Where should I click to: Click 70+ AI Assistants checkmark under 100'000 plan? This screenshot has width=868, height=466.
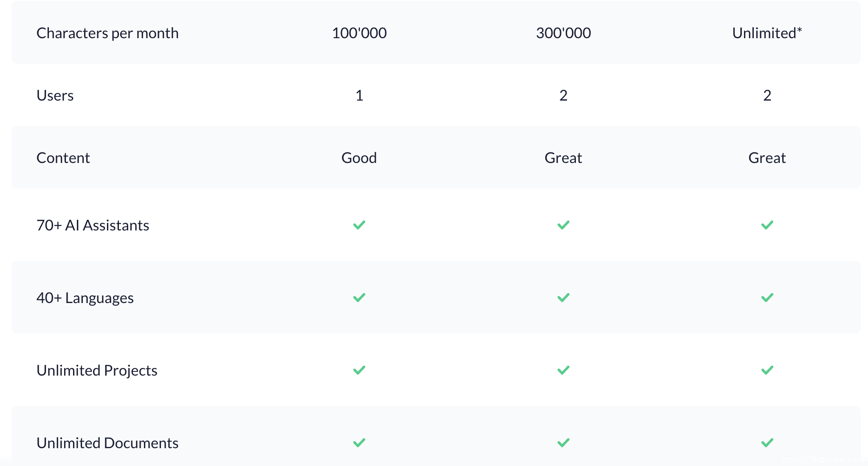point(359,225)
